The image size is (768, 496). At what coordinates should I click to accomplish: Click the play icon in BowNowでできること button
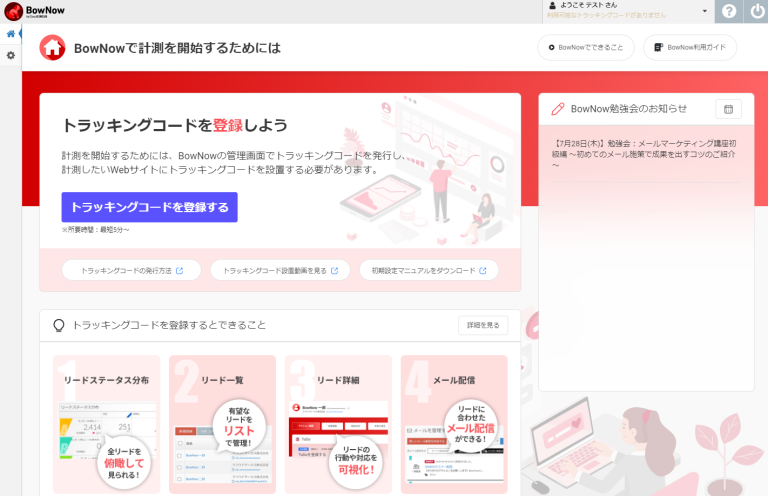552,47
